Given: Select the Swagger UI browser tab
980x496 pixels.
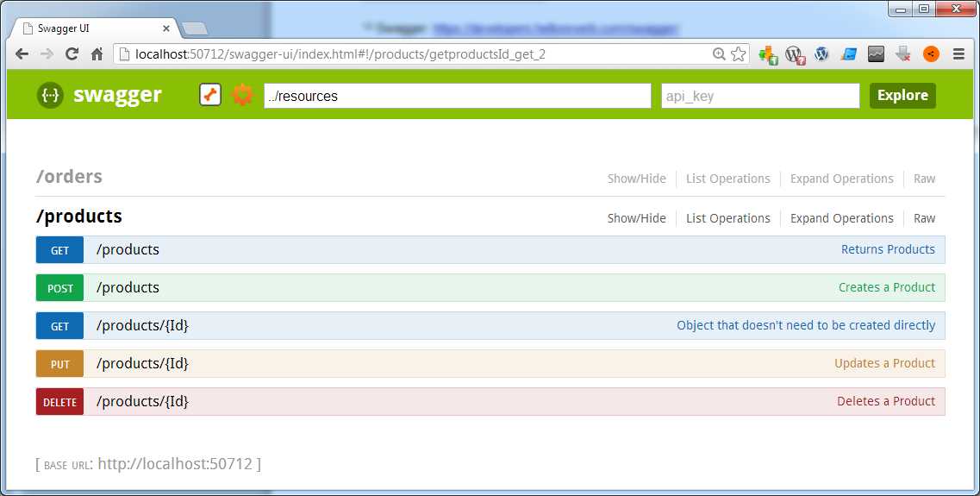Looking at the screenshot, I should 94,28.
